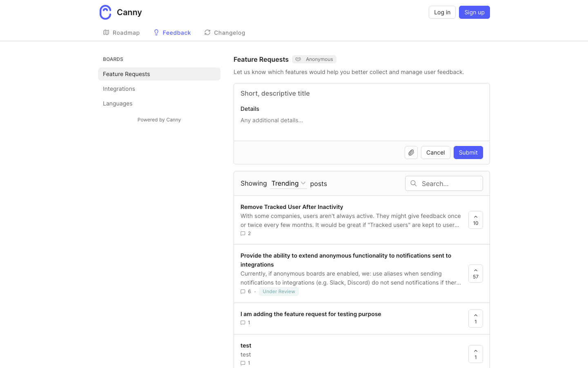Upvote the post with 57 votes
Screen dimensions: 588x368
(476, 274)
